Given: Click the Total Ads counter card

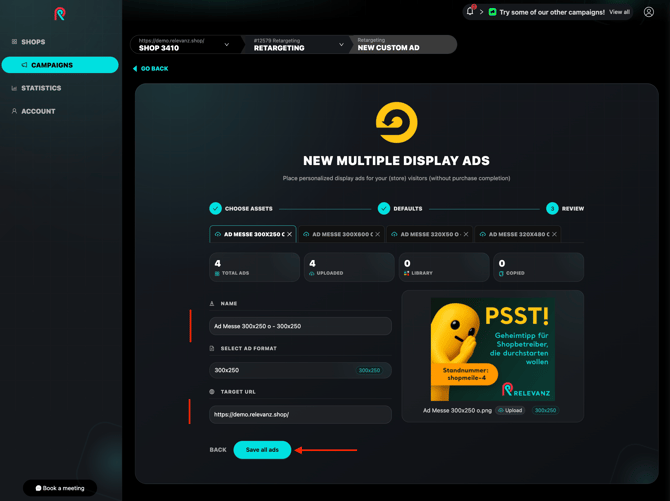Looking at the screenshot, I should (254, 267).
